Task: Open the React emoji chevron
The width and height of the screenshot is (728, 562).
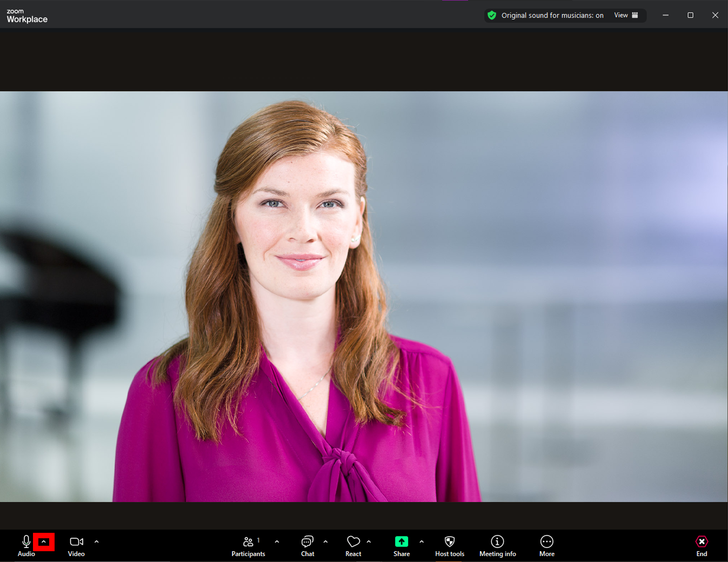Action: (x=369, y=541)
